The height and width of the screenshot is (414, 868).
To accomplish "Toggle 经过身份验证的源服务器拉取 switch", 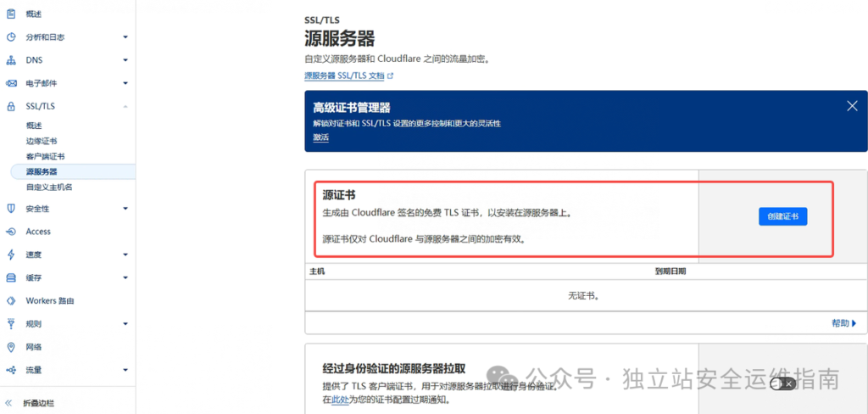I will (x=782, y=384).
